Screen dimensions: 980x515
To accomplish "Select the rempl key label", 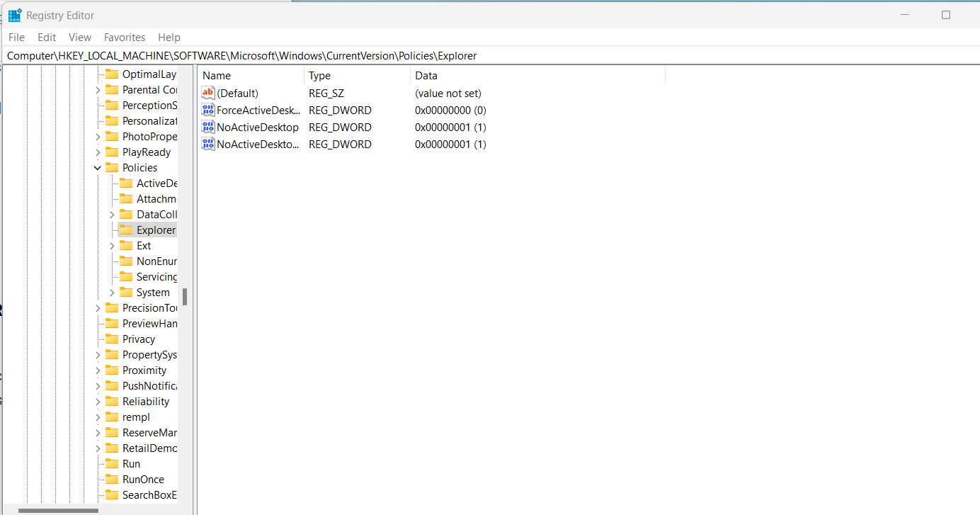I will pos(136,417).
